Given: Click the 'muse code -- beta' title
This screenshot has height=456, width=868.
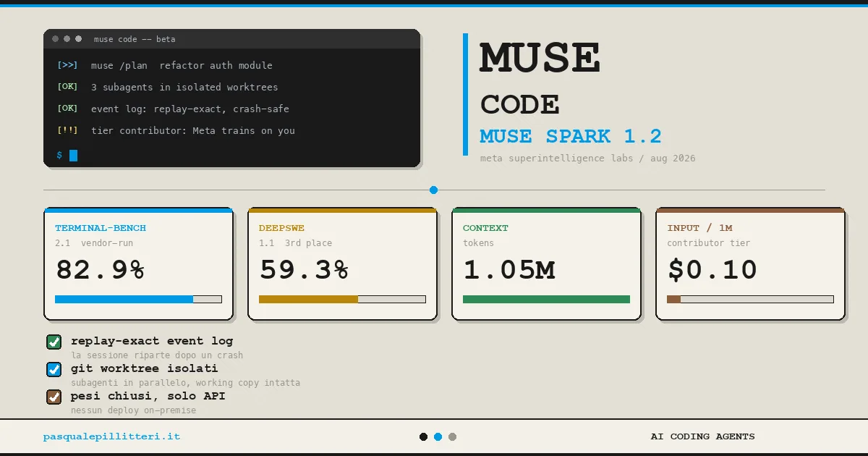Looking at the screenshot, I should click(135, 39).
